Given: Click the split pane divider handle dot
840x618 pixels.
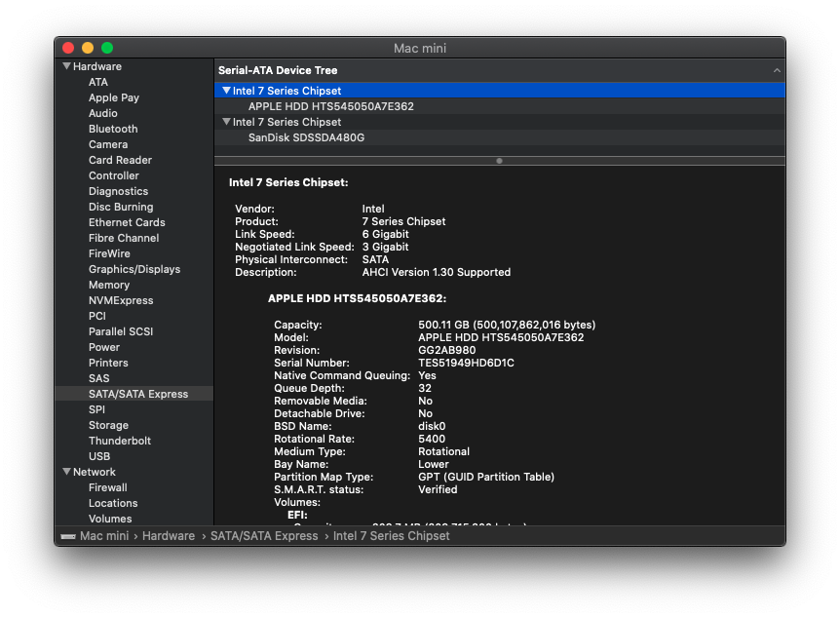Looking at the screenshot, I should [x=499, y=161].
